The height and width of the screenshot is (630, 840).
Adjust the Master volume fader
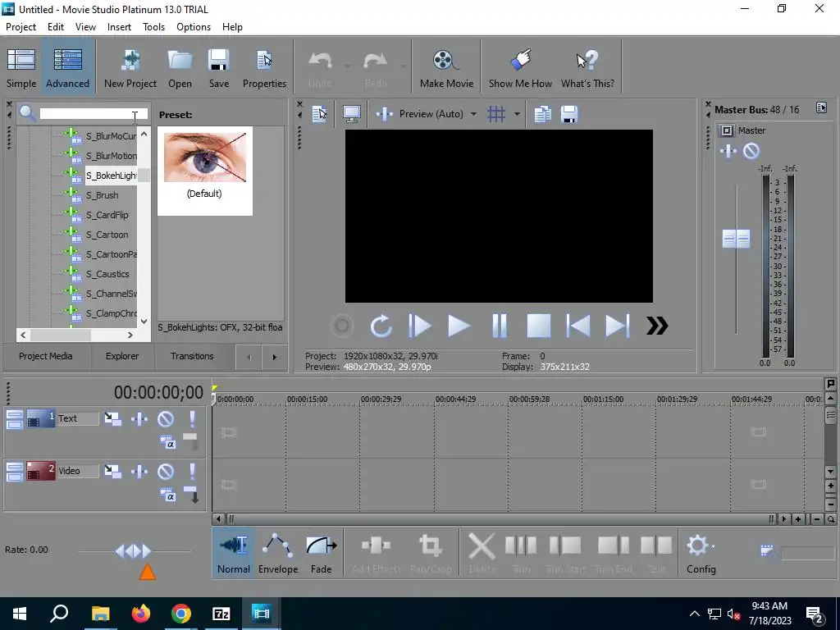[x=736, y=239]
